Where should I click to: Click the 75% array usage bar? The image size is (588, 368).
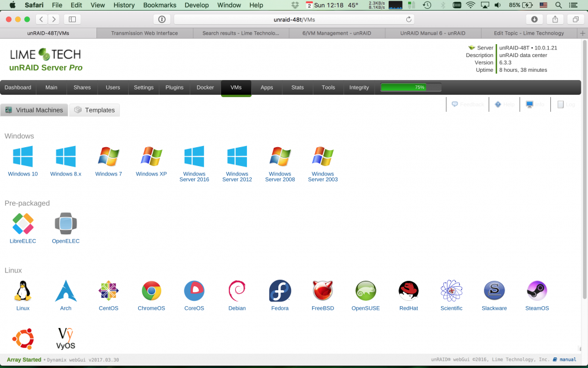pyautogui.click(x=410, y=88)
